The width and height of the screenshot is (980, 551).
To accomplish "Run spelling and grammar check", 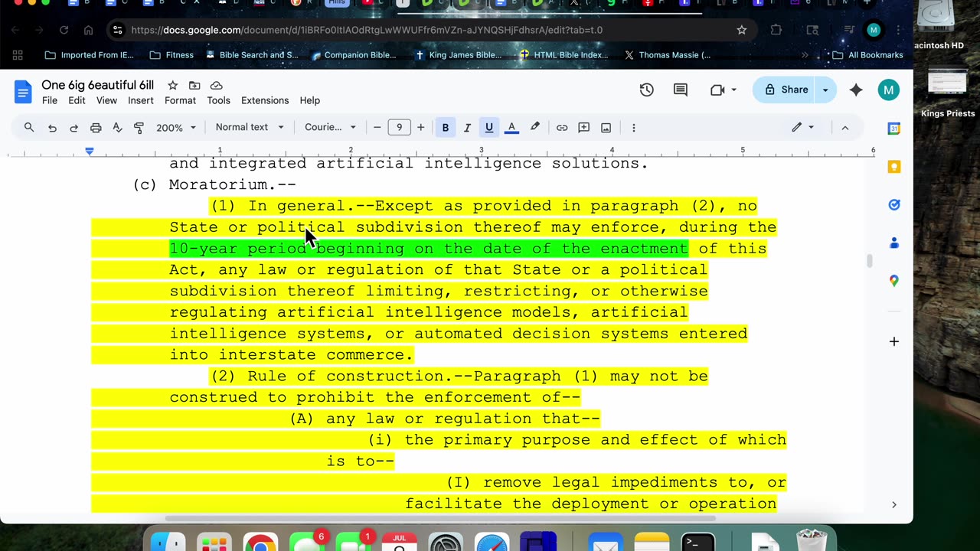I will (x=117, y=128).
